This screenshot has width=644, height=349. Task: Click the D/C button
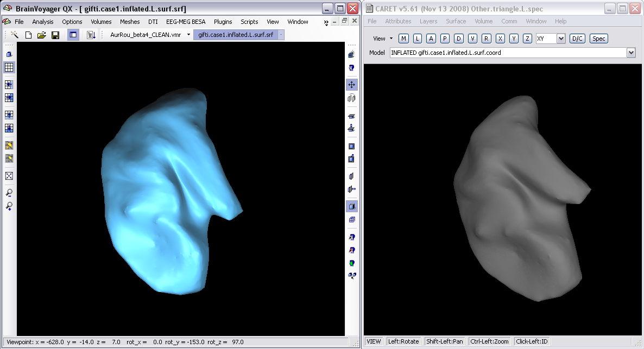pyautogui.click(x=577, y=39)
